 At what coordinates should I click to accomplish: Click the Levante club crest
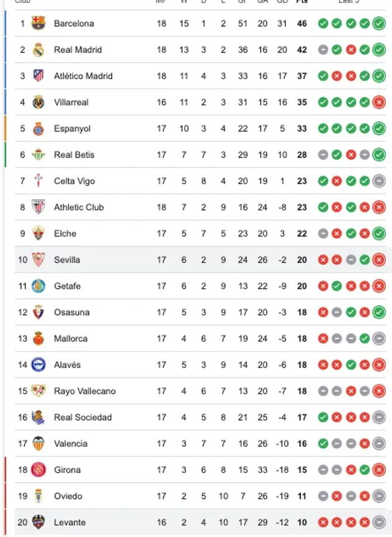(x=39, y=522)
